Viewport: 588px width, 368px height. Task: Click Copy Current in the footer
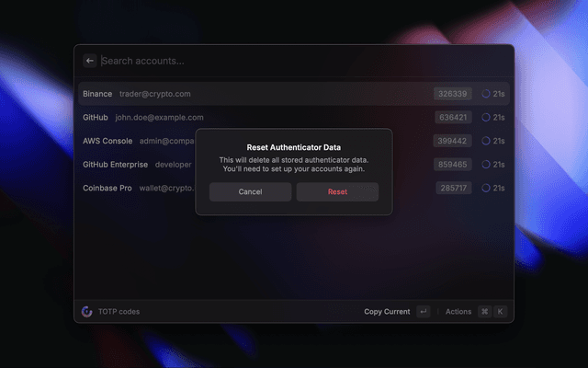(387, 312)
